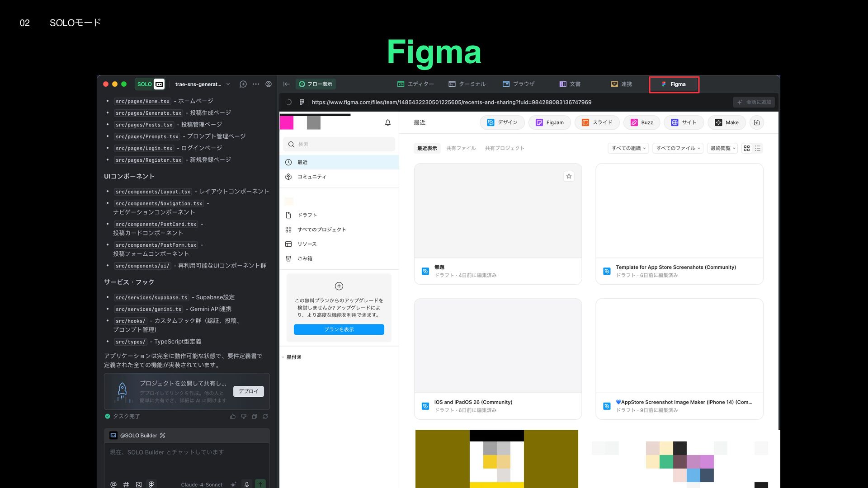
Task: Click the デプロイ button
Action: point(248,391)
